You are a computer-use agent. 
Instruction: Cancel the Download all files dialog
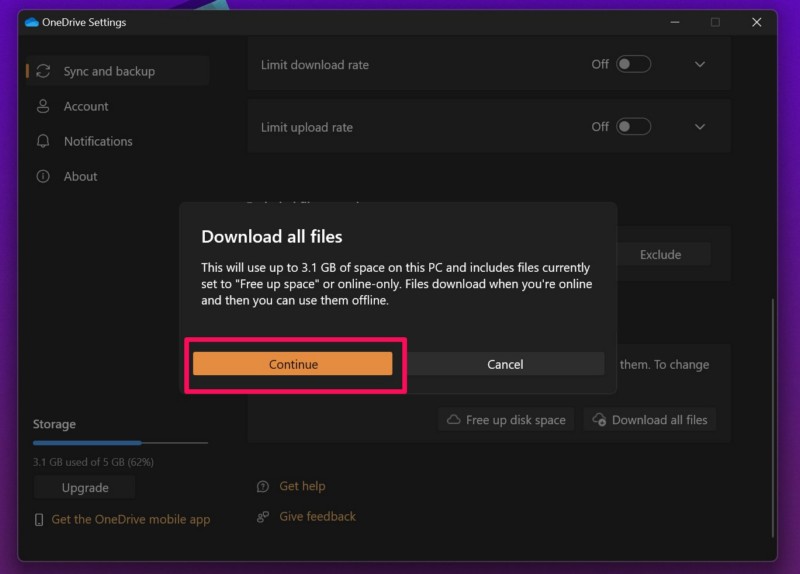coord(505,364)
